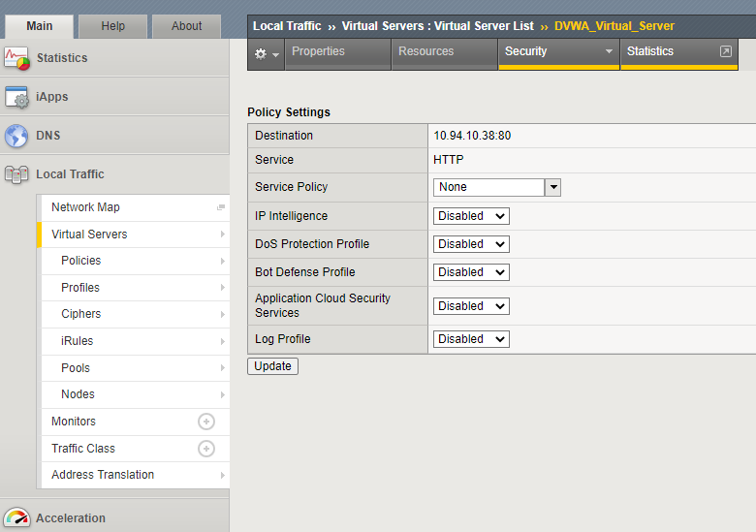The height and width of the screenshot is (532, 756).
Task: Open the Bot Defense Profile dropdown
Action: pyautogui.click(x=471, y=272)
